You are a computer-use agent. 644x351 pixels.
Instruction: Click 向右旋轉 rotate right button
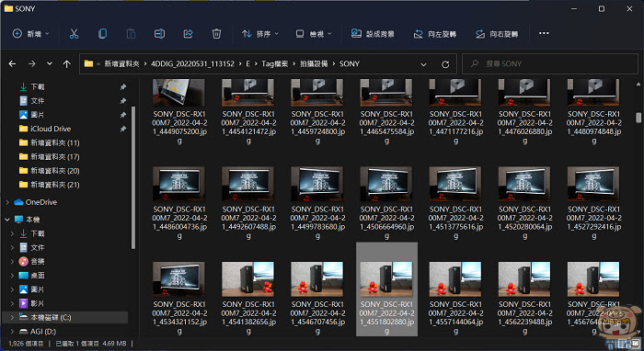tap(497, 34)
